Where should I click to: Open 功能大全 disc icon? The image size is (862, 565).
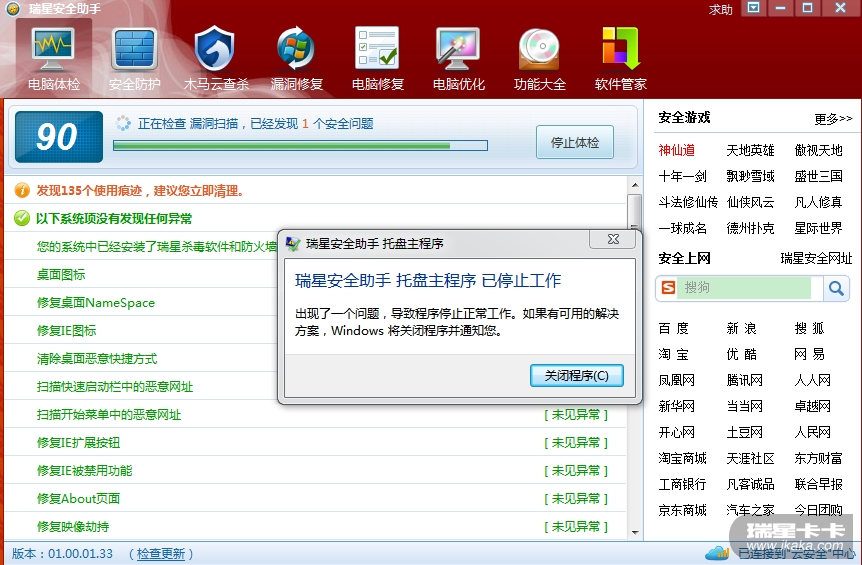tap(539, 49)
